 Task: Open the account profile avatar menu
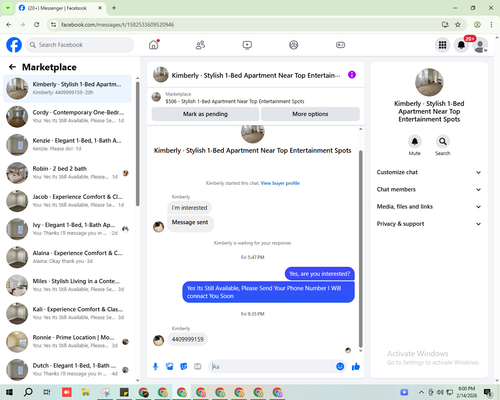(x=480, y=45)
